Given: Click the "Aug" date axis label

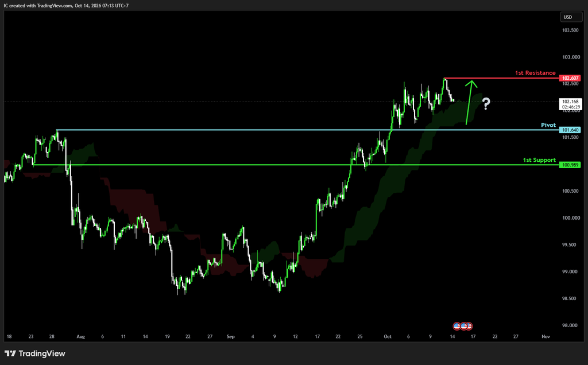Looking at the screenshot, I should 80,336.
